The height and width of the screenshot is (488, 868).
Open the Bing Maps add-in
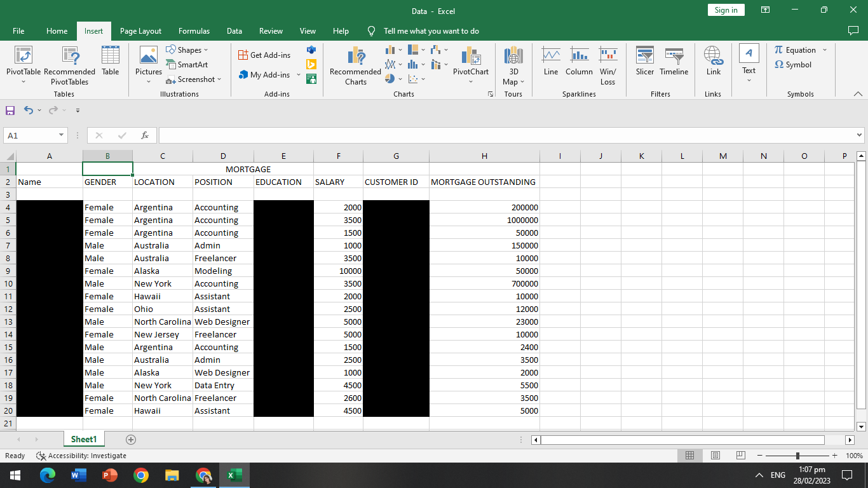(x=311, y=64)
